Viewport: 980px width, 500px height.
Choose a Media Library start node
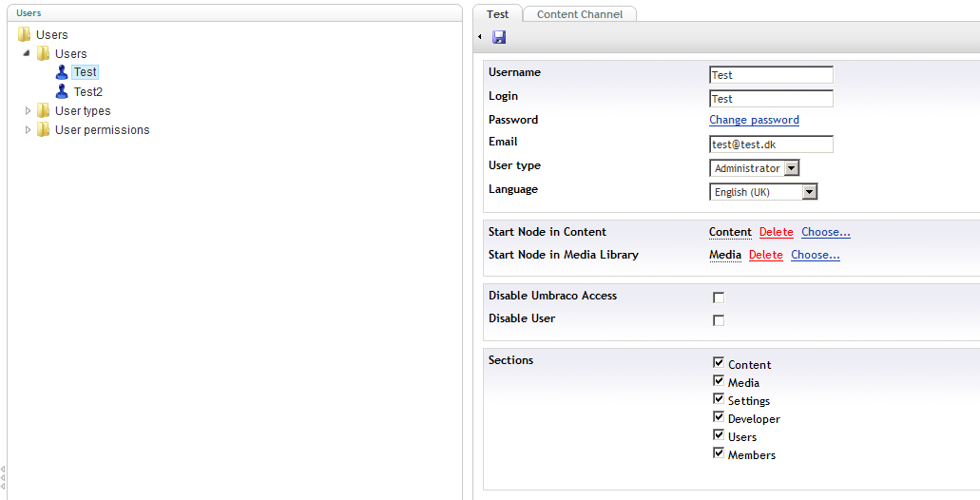point(815,255)
